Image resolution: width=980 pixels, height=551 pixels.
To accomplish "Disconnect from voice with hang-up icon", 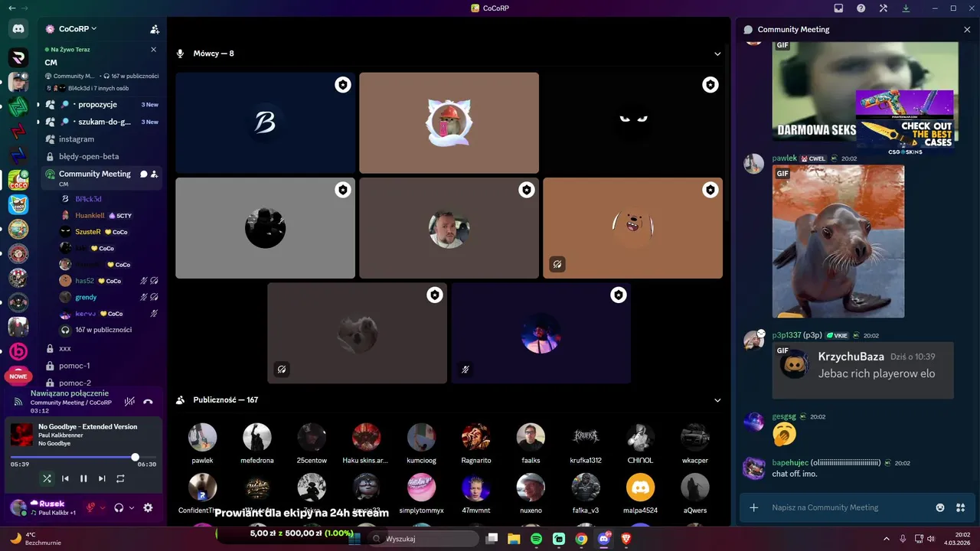I will [x=148, y=401].
